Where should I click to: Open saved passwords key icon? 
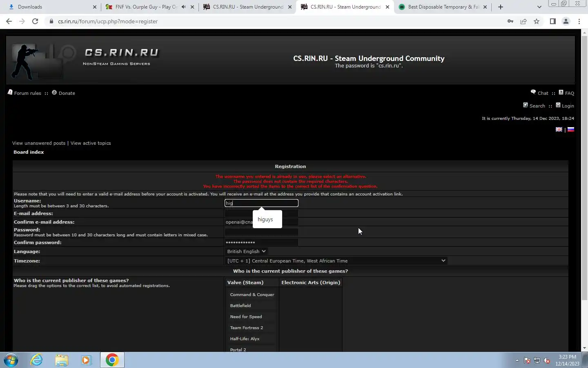(x=510, y=21)
